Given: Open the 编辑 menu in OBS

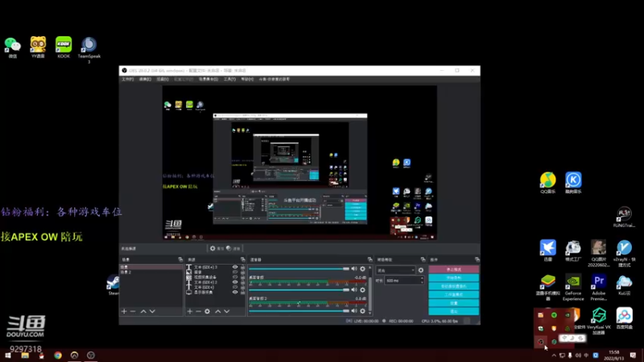Looking at the screenshot, I should pos(145,79).
